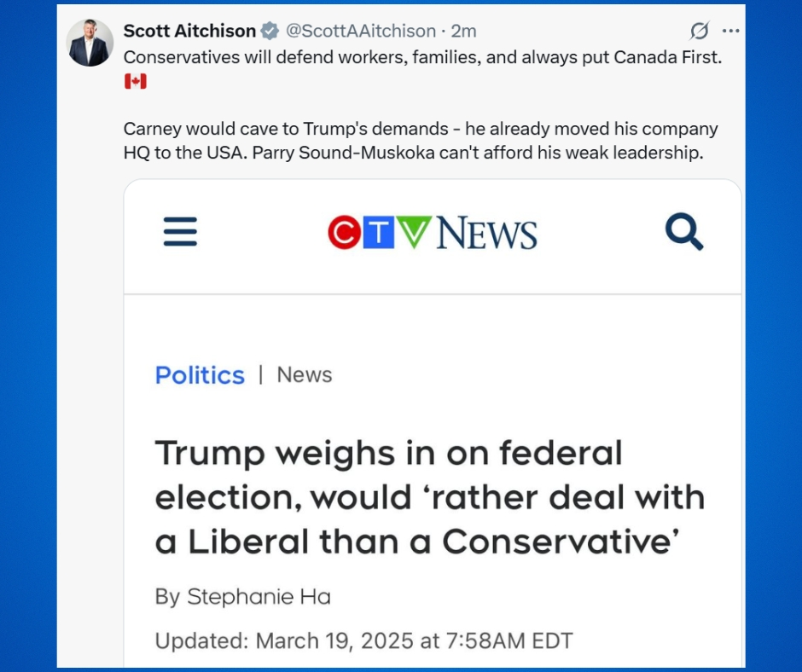Click the @ScottAAitchison handle
The image size is (802, 672).
tap(359, 32)
